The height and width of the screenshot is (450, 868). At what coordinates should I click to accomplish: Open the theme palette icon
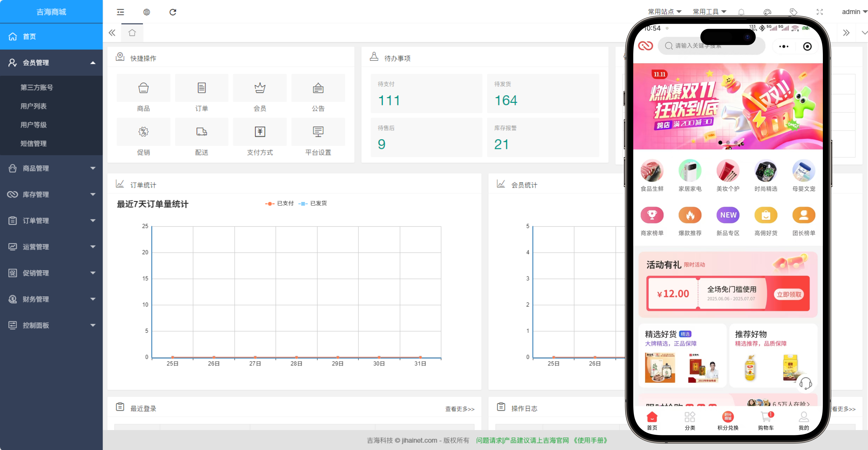coord(767,12)
